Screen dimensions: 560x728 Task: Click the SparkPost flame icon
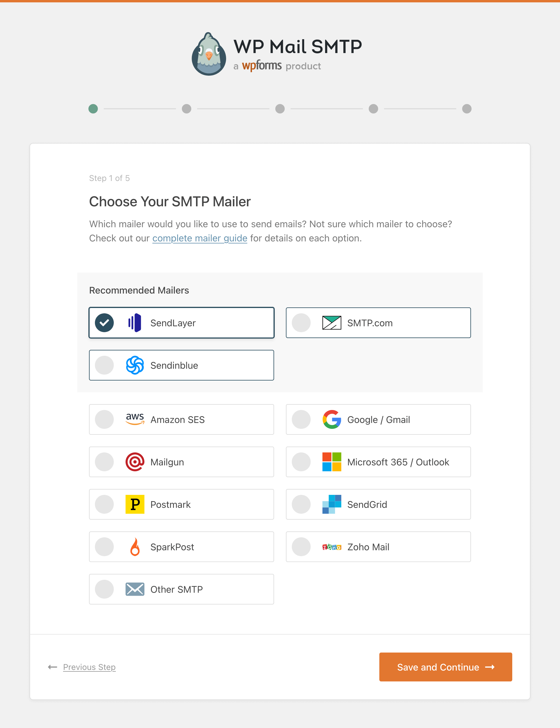pyautogui.click(x=135, y=547)
